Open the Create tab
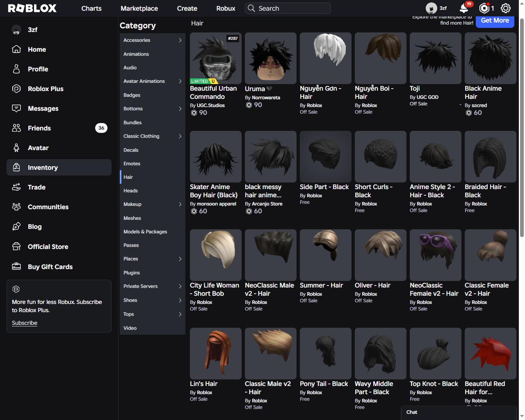The image size is (525, 420). (x=187, y=8)
